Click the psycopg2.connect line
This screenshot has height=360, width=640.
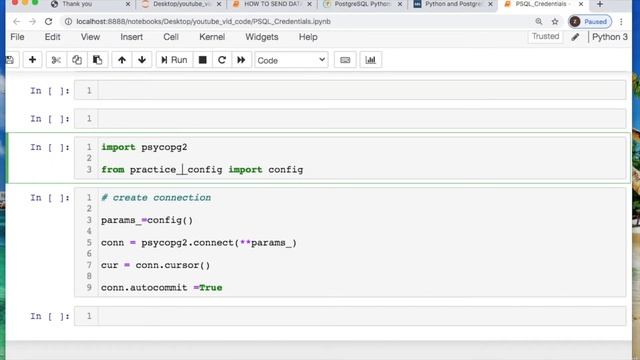199,243
